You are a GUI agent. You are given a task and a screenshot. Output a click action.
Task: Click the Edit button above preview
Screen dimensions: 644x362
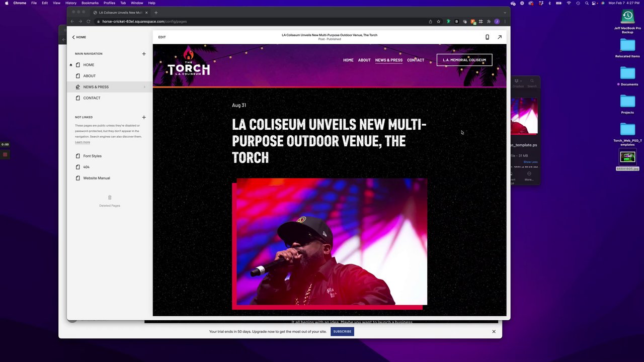pyautogui.click(x=162, y=37)
